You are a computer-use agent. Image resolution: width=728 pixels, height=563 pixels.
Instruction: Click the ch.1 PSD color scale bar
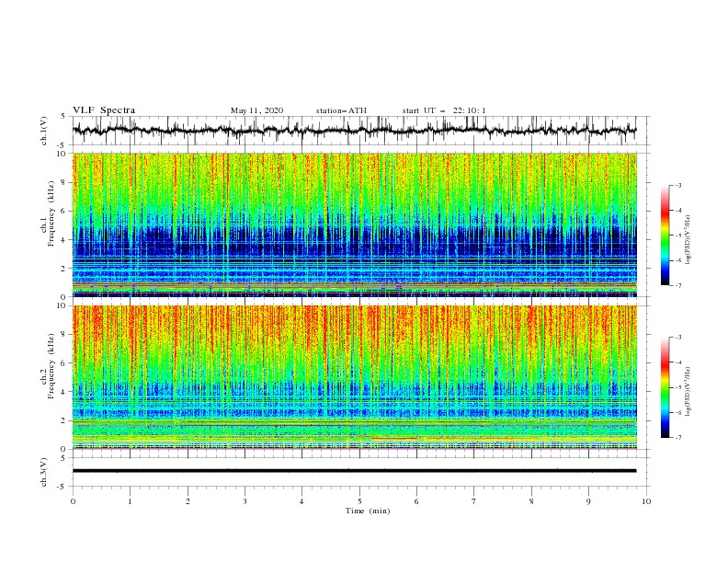click(665, 235)
